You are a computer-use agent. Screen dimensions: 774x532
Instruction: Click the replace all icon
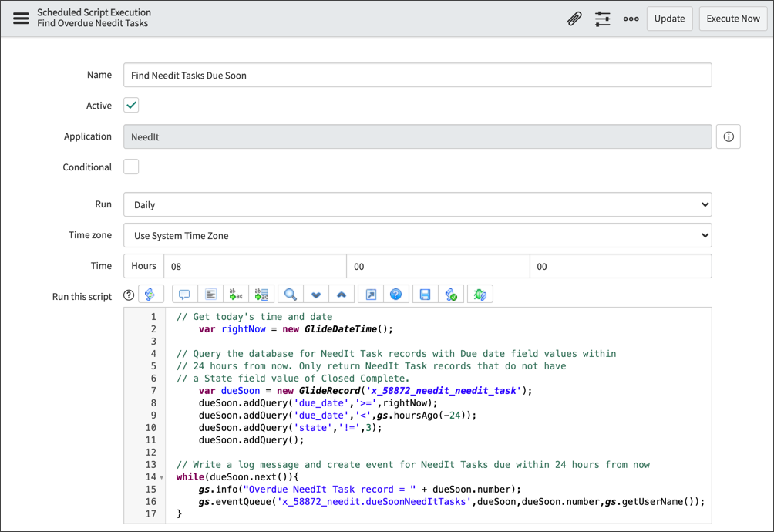[x=261, y=295]
